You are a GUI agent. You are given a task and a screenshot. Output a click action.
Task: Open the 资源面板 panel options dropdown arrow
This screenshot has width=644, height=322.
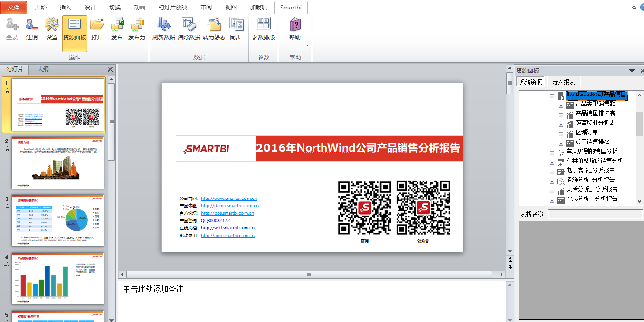[632, 70]
